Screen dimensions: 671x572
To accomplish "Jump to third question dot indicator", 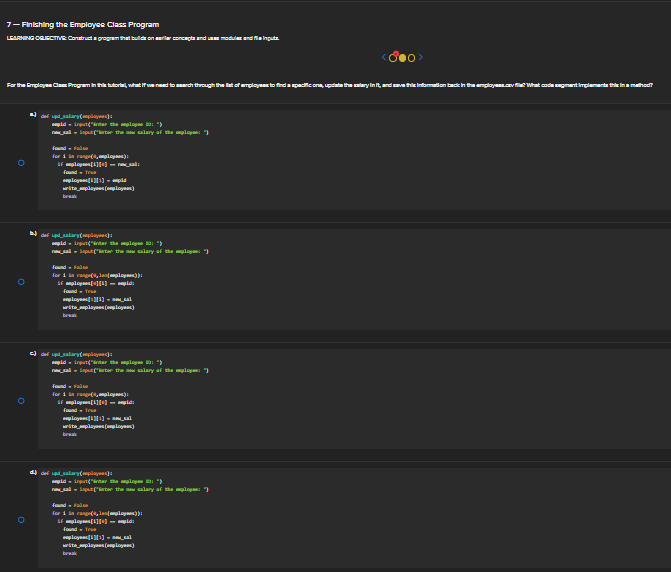I will click(411, 58).
